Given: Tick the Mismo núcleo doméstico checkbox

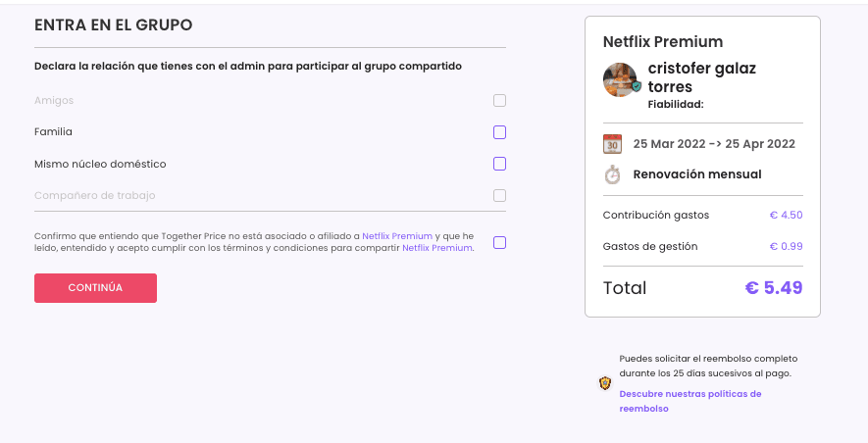Looking at the screenshot, I should [499, 164].
